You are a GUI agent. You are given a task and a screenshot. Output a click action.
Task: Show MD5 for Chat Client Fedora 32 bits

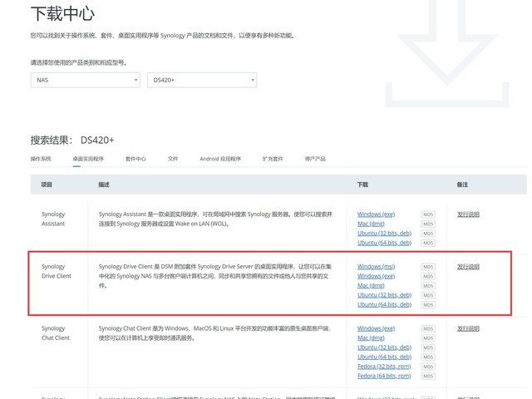(428, 367)
